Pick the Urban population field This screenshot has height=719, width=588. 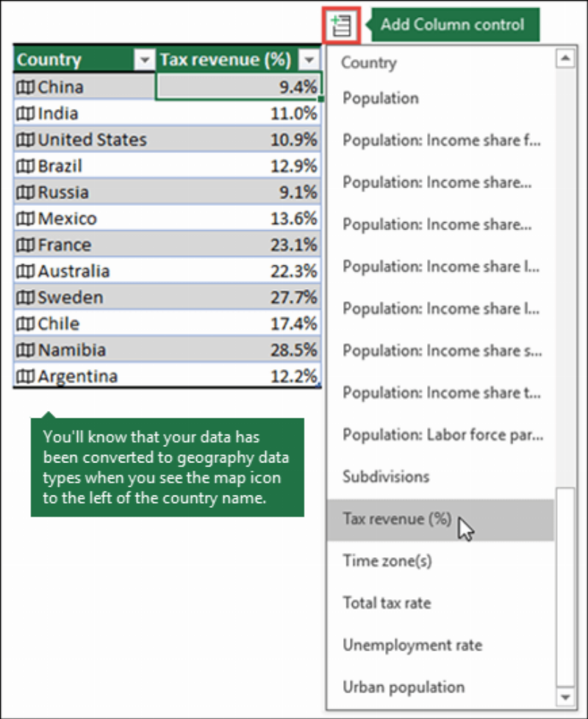(404, 687)
